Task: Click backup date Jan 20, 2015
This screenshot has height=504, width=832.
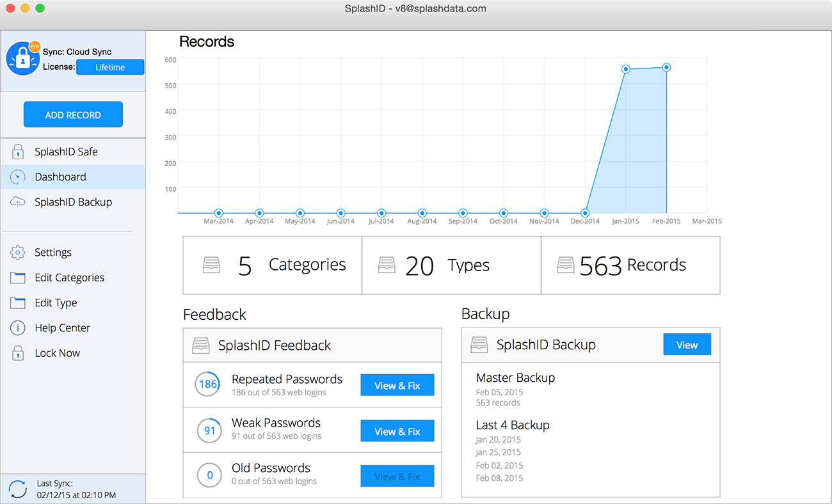Action: [499, 440]
